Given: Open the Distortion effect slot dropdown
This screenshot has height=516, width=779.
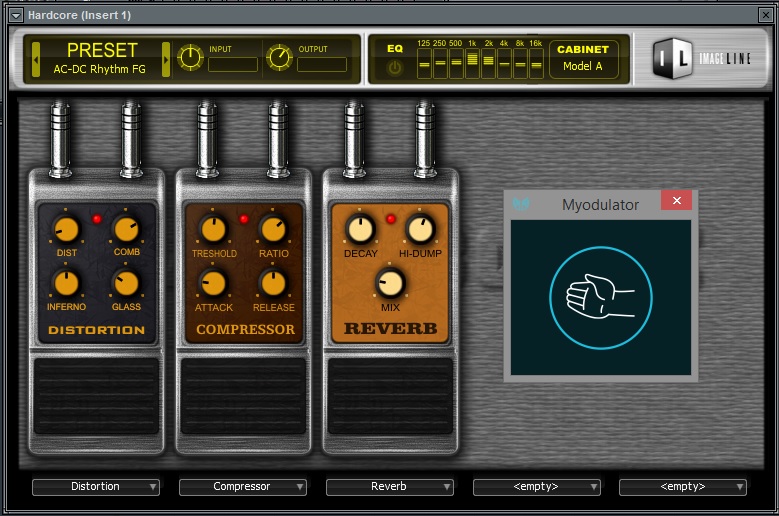Looking at the screenshot, I should click(x=96, y=487).
